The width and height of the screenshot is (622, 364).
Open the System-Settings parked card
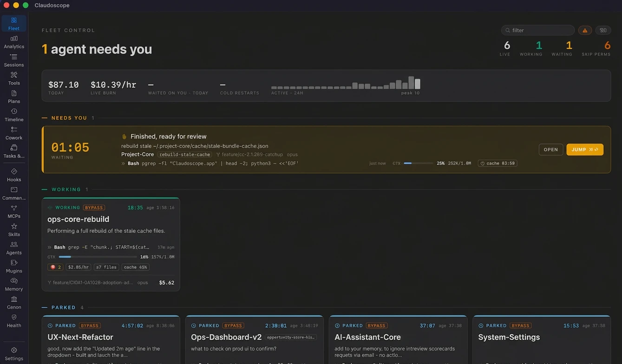click(542, 340)
